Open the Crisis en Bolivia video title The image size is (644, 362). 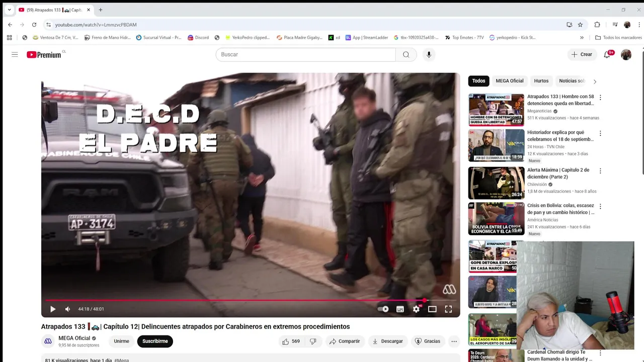pos(560,209)
